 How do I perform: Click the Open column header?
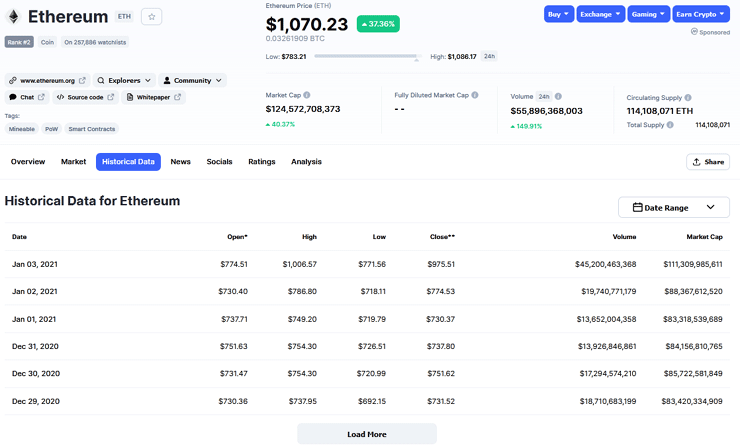237,237
